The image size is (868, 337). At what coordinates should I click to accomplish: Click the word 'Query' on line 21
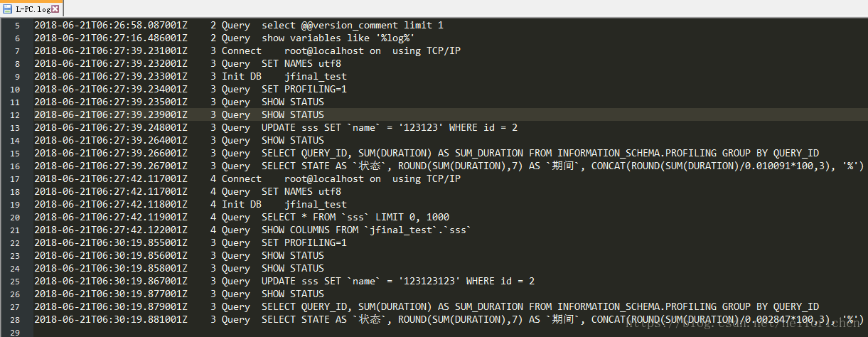(236, 230)
